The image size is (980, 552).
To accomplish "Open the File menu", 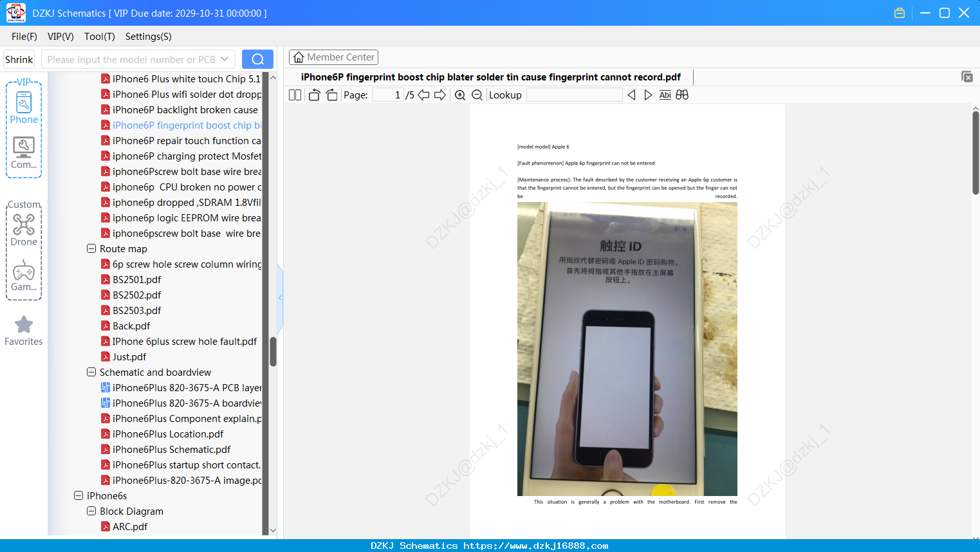I will click(x=24, y=37).
